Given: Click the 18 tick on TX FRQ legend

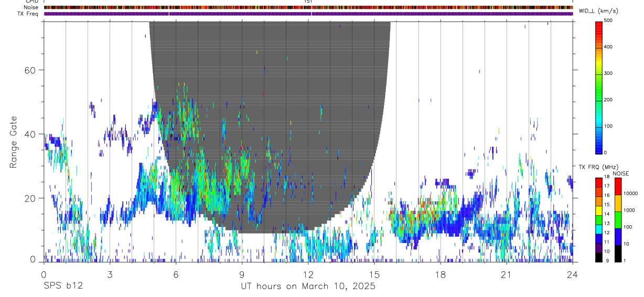Looking at the screenshot, I should [x=607, y=177].
